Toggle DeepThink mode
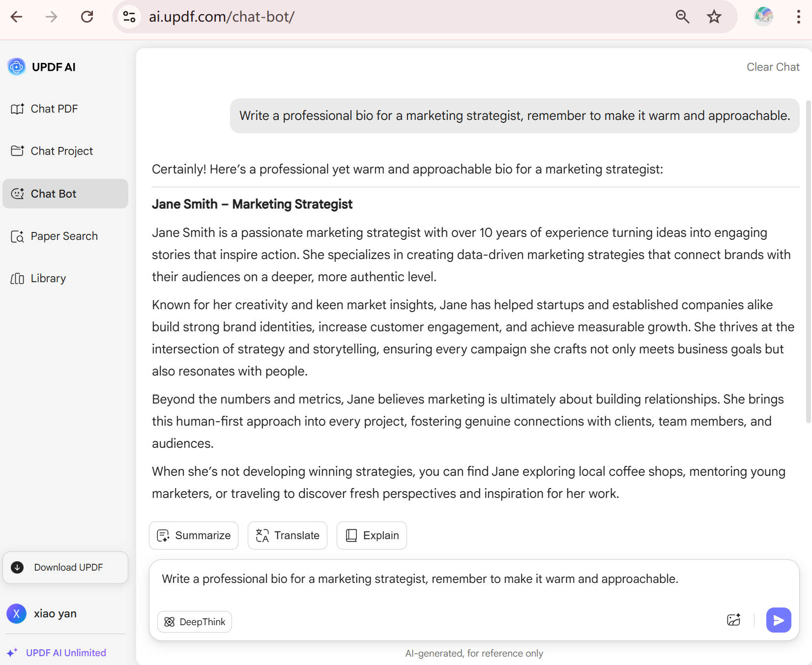 tap(195, 622)
